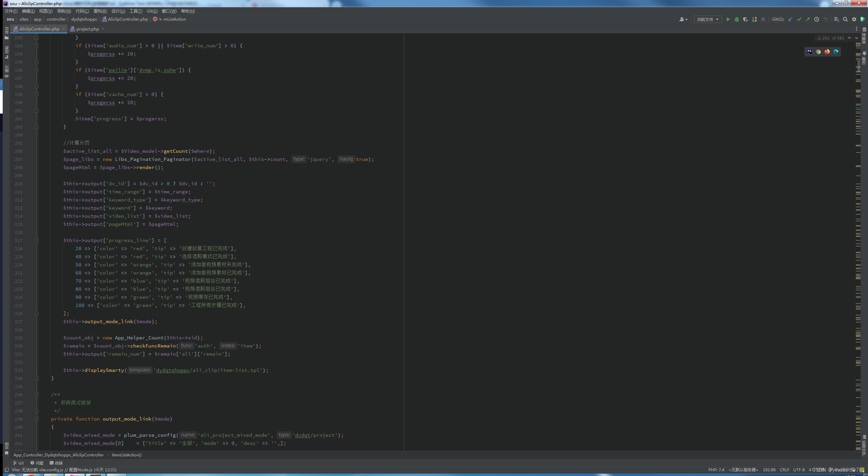Open file preview in Firefox
The image size is (868, 476).
point(827,52)
